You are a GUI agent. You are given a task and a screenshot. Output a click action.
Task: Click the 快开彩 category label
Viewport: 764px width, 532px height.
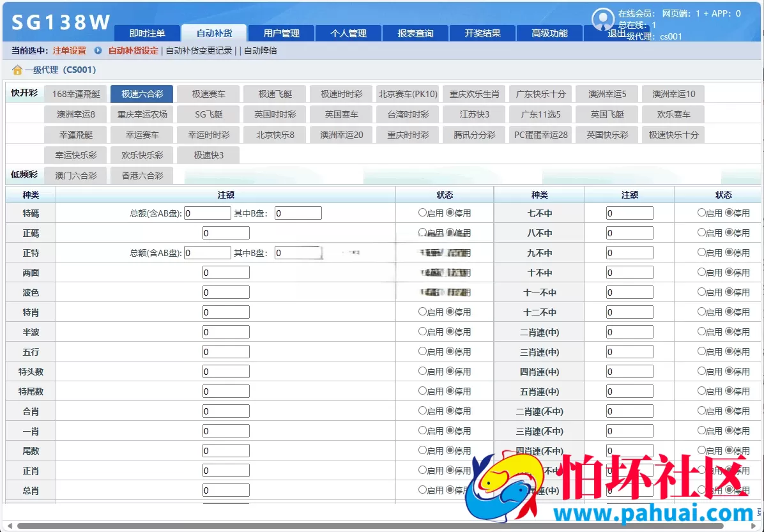24,93
